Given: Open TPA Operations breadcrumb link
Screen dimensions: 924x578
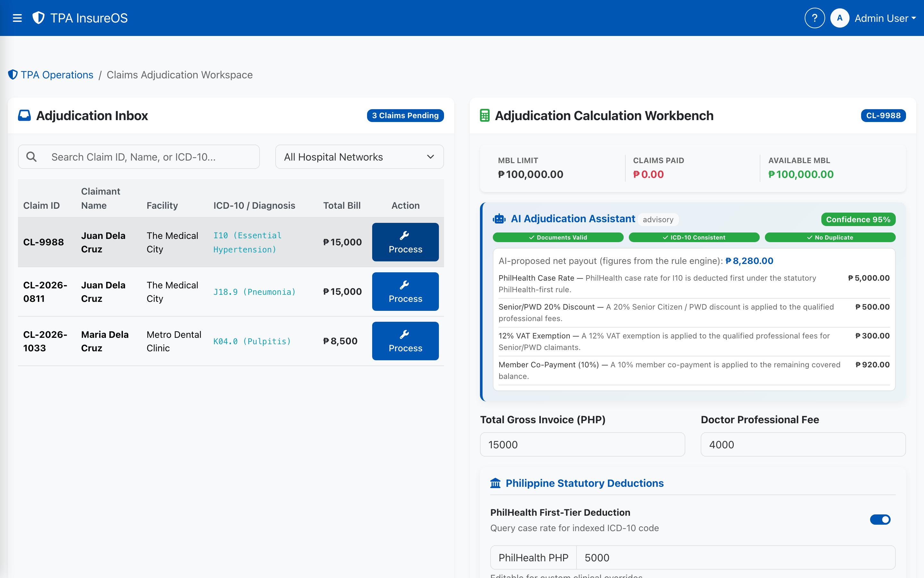Looking at the screenshot, I should click(x=57, y=74).
